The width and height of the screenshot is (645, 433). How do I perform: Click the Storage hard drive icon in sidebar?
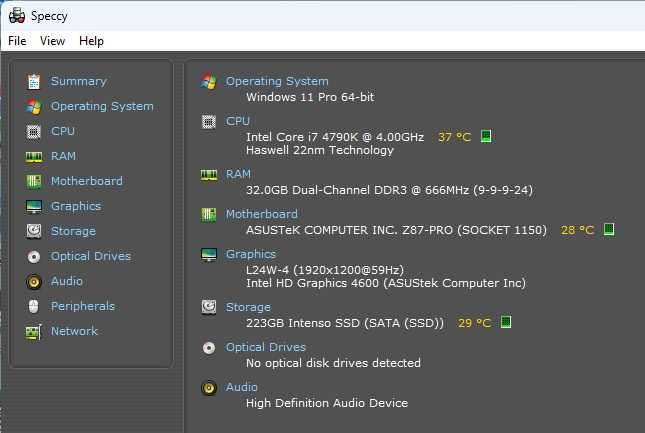coord(34,232)
